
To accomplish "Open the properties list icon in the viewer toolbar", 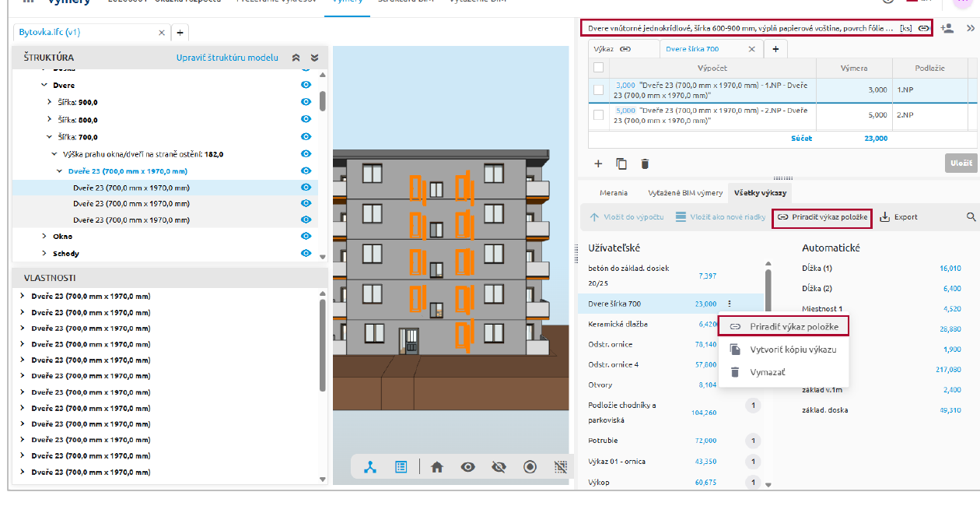I will [x=401, y=467].
